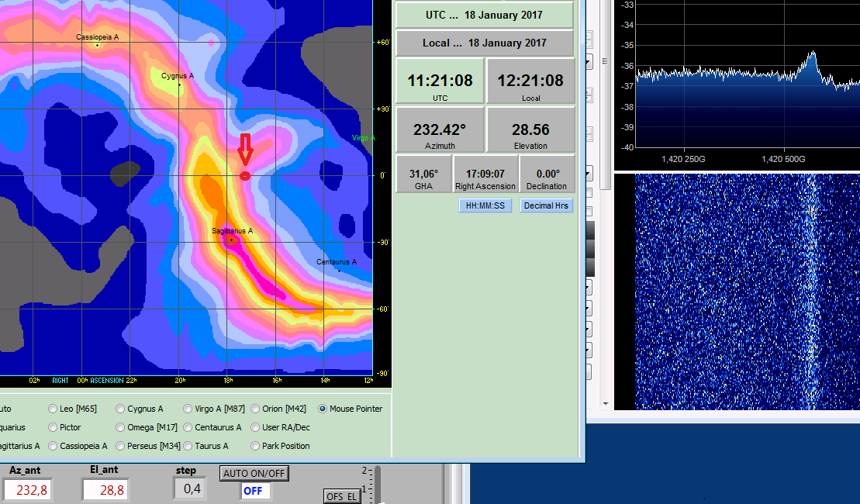The image size is (860, 504).
Task: Click the Centaurus A marker on sky map
Action: (x=339, y=271)
